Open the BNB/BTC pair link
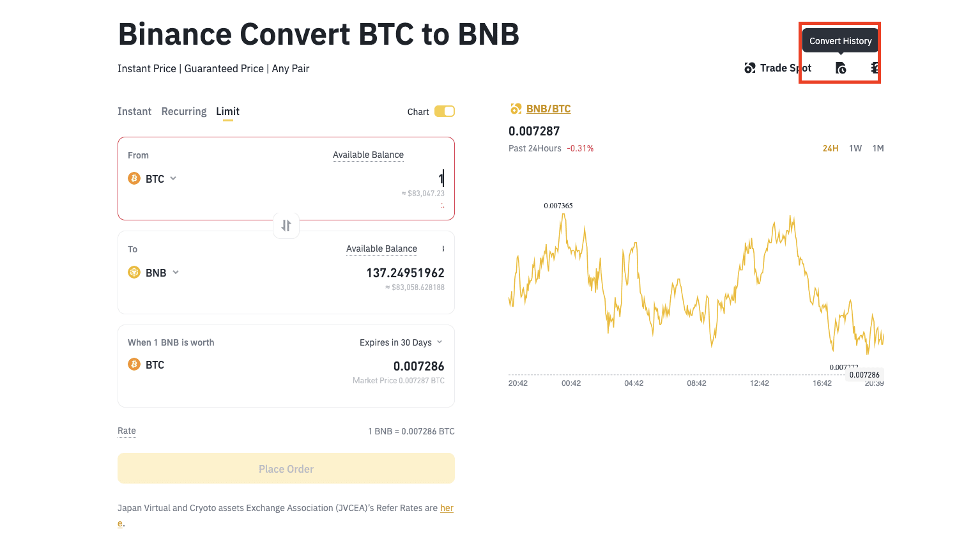The width and height of the screenshot is (980, 543). coord(548,109)
